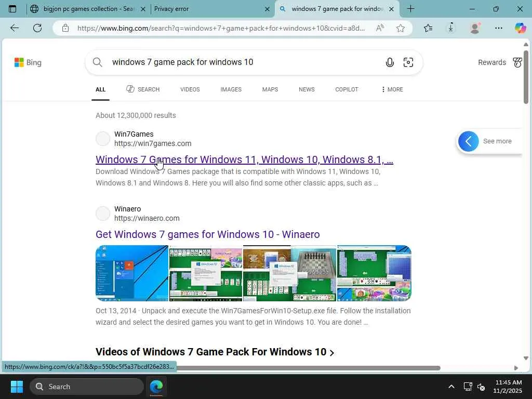Select the ALL results tab
Screen dimensions: 532x399
pos(100,89)
